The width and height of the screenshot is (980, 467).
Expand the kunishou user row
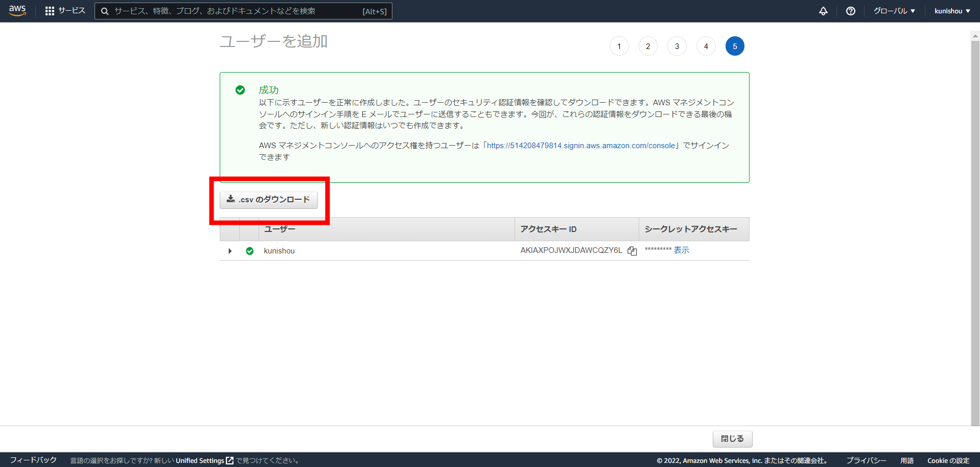click(230, 251)
